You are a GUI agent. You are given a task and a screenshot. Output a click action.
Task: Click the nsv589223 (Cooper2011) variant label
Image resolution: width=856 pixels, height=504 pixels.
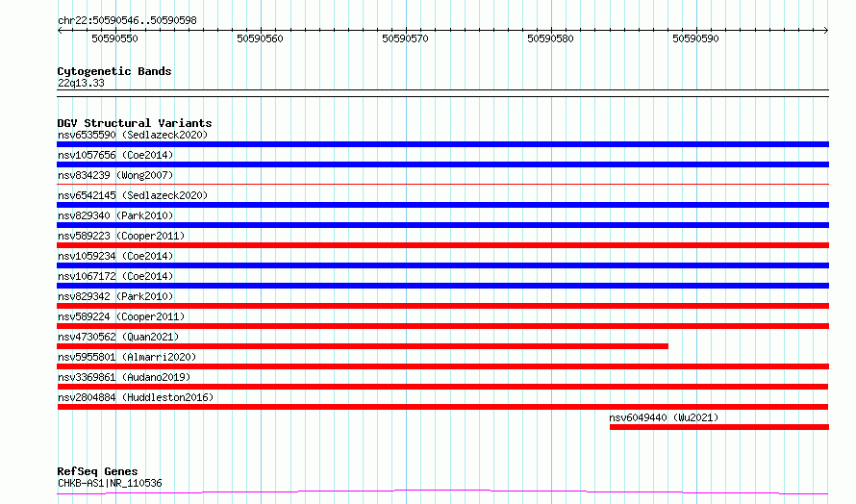pos(121,236)
